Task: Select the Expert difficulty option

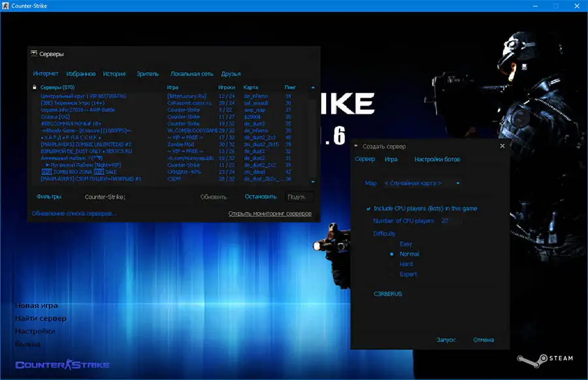Action: click(x=408, y=274)
